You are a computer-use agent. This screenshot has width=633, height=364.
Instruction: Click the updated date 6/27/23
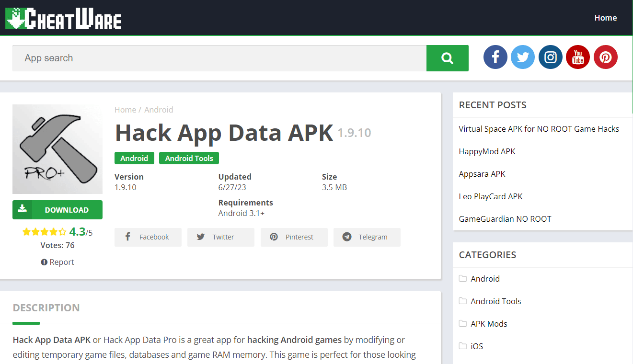pos(232,187)
